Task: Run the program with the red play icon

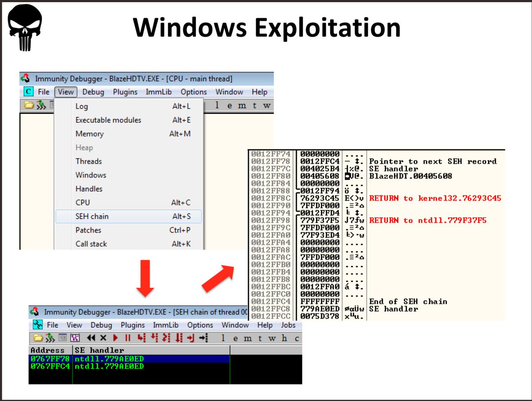Action: click(x=116, y=338)
